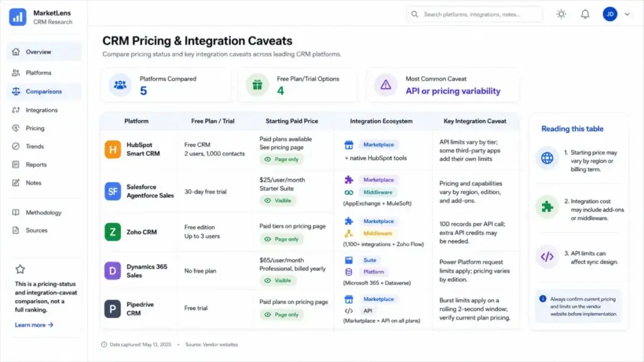Click Pipedrive API code icon
Screen dimensions: 644x362
click(348, 311)
